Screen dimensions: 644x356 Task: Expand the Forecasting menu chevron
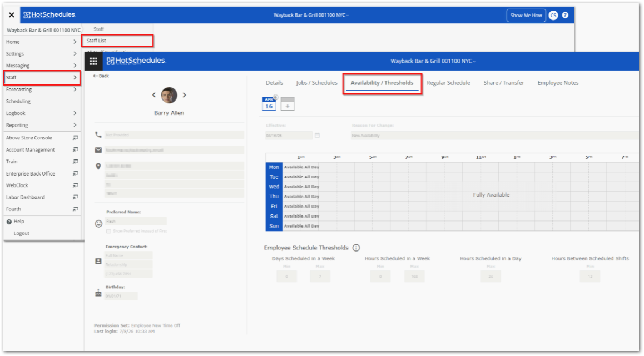tap(75, 89)
